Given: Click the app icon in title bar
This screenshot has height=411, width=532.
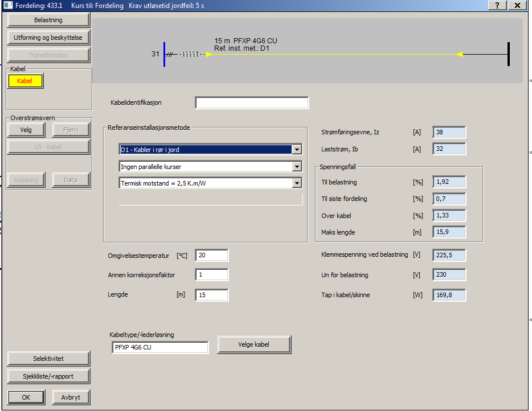Looking at the screenshot, I should 8,5.
